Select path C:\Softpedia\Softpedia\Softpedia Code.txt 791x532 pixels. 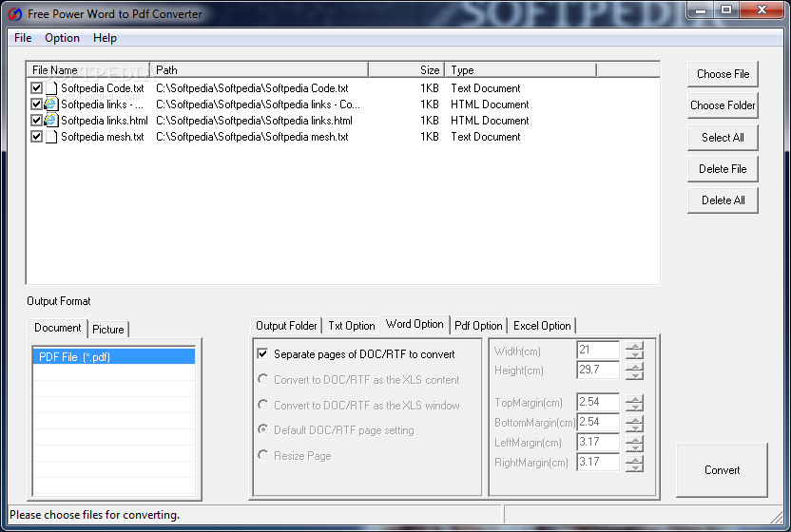click(252, 88)
